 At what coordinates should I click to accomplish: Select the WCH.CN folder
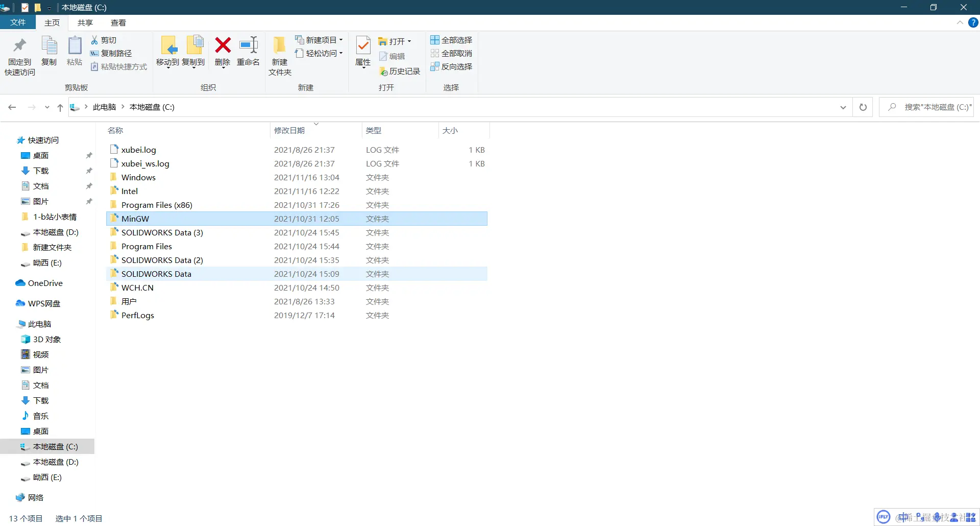(x=297, y=288)
